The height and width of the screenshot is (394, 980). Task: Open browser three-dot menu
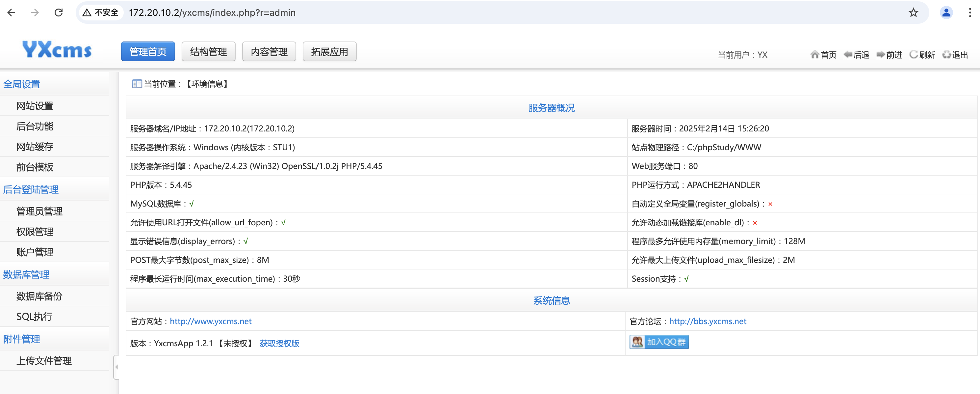tap(970, 13)
